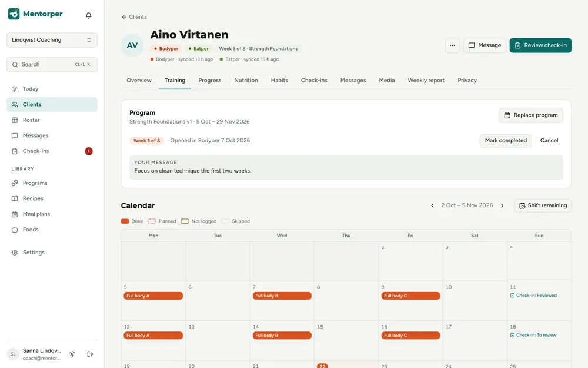This screenshot has height=368, width=588.
Task: Click the Check-ins red badge count
Action: [x=89, y=151]
